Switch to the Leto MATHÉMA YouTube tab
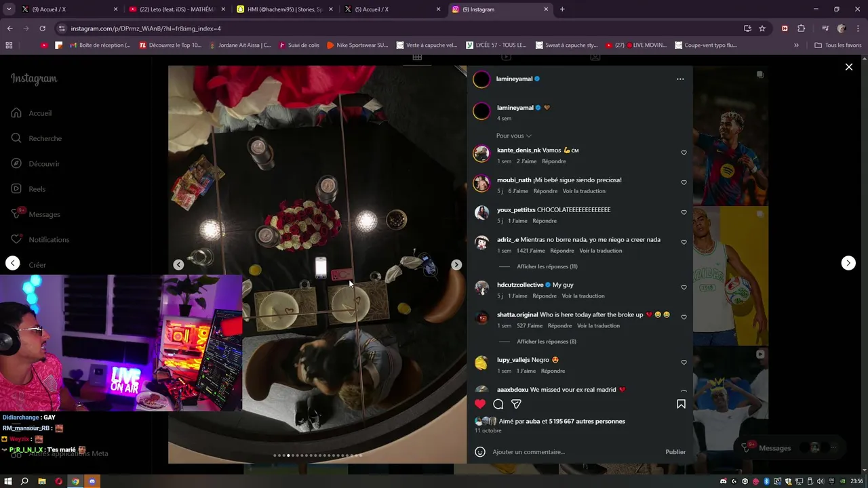This screenshot has height=488, width=868. pyautogui.click(x=176, y=9)
